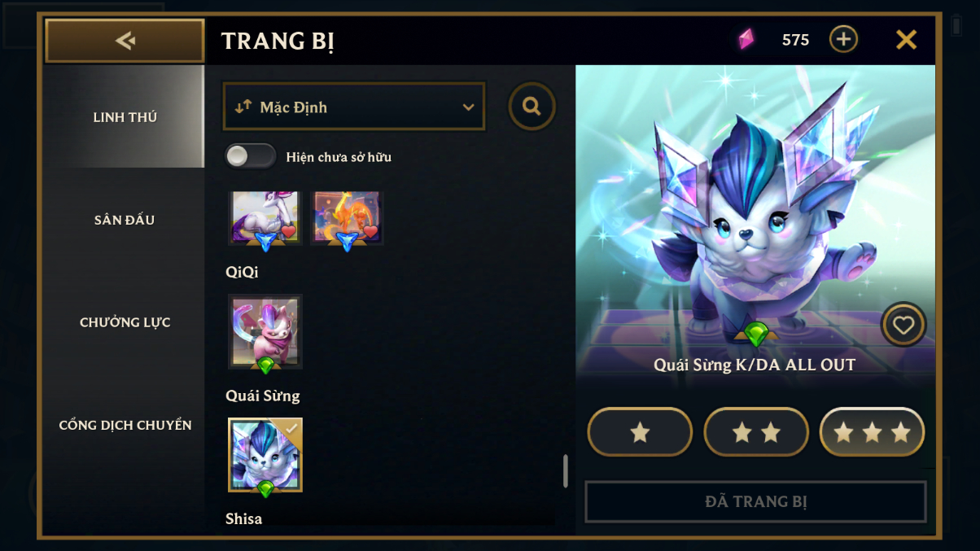Click the back arrow button
The height and width of the screenshot is (551, 980).
pyautogui.click(x=125, y=41)
